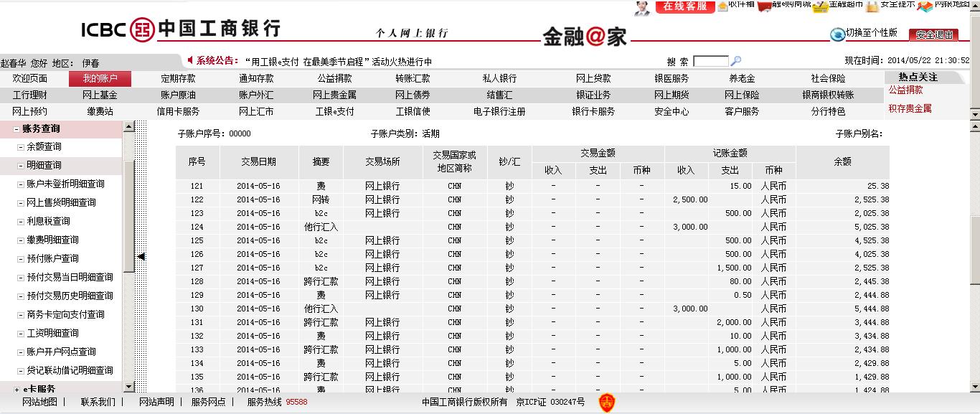Click the 安全退出 logout button
Viewport: 980px width, 414px height.
(x=933, y=34)
